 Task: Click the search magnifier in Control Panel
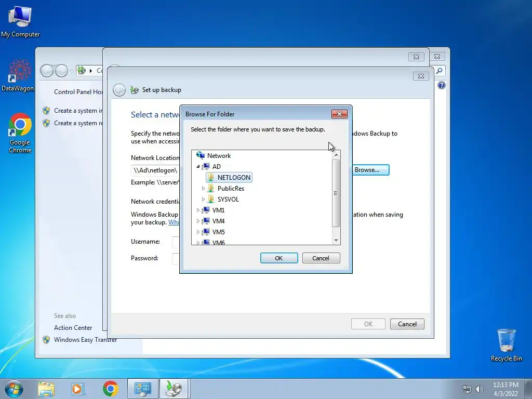440,71
